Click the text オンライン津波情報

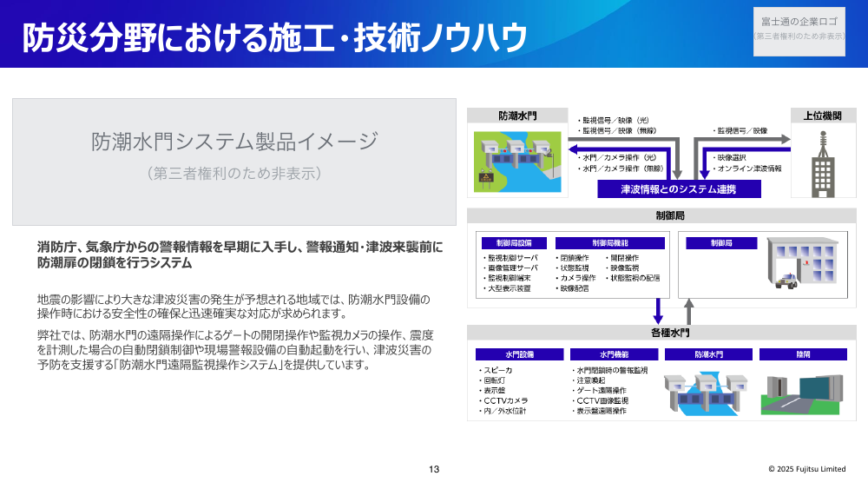click(x=747, y=169)
